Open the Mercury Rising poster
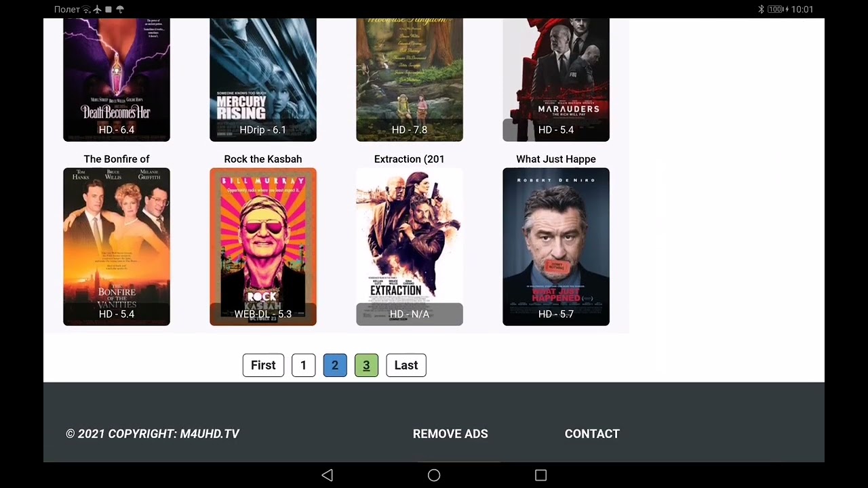The image size is (868, 488). tap(263, 79)
